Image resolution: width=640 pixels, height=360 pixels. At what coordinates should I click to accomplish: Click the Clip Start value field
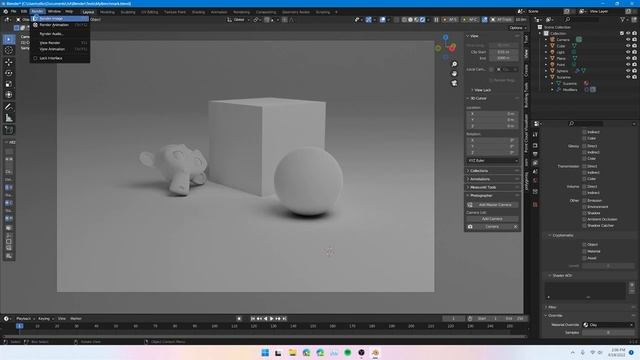504,52
